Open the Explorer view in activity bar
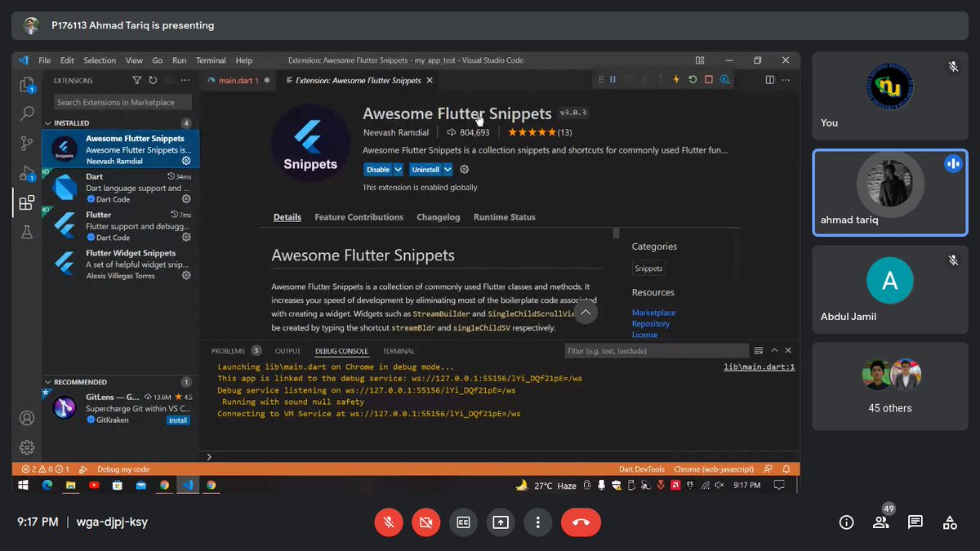 [27, 85]
